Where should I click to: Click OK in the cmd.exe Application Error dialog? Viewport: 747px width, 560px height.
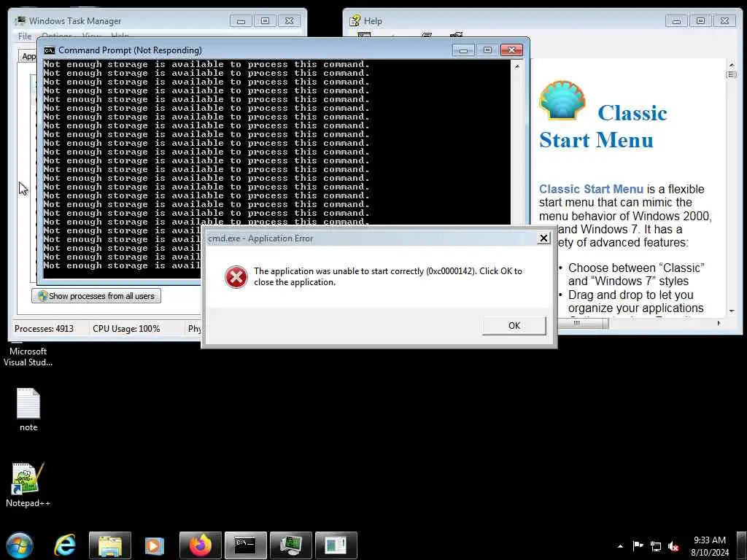coord(514,326)
